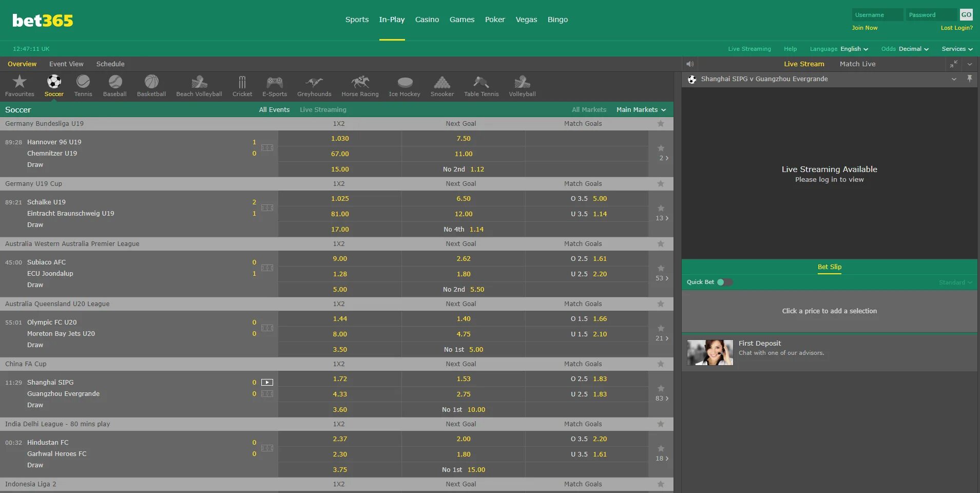Open the Main Markets dropdown

click(641, 110)
